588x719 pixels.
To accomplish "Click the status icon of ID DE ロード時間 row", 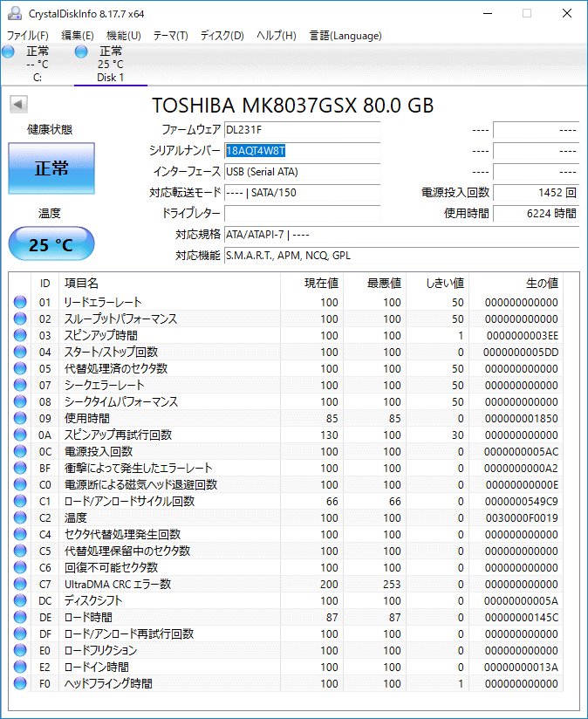I will 20,617.
